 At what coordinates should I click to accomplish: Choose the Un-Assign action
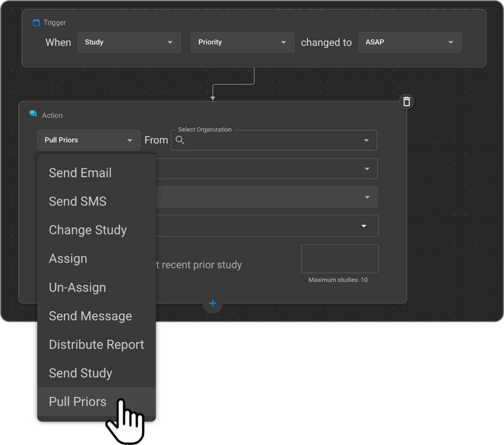pyautogui.click(x=77, y=287)
